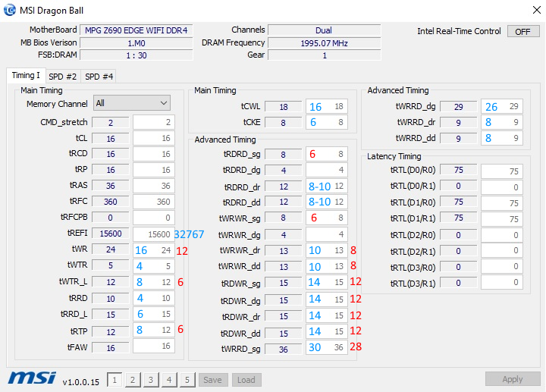The height and width of the screenshot is (392, 546).
Task: Click the tRP editable value field
Action: coord(153,170)
